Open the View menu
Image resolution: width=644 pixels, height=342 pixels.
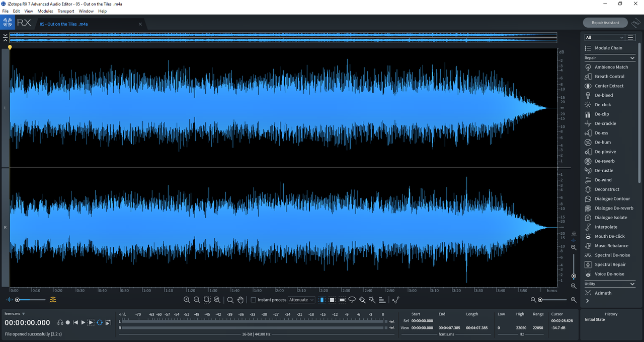point(29,11)
